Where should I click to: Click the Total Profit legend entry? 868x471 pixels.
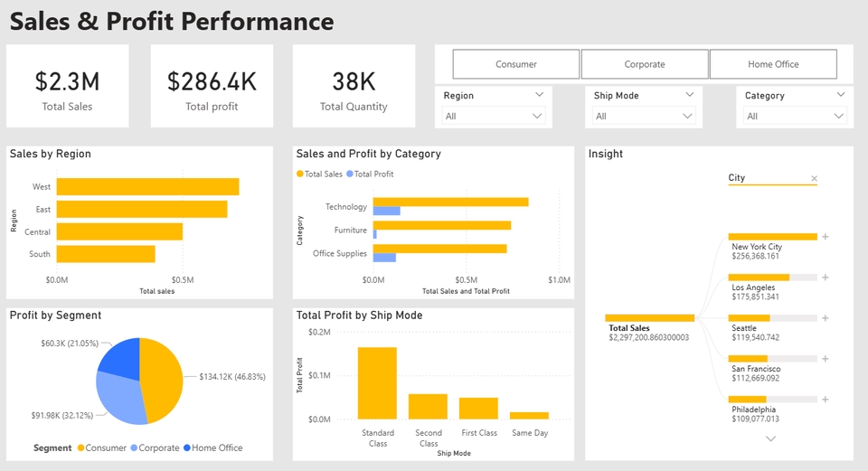tap(370, 174)
